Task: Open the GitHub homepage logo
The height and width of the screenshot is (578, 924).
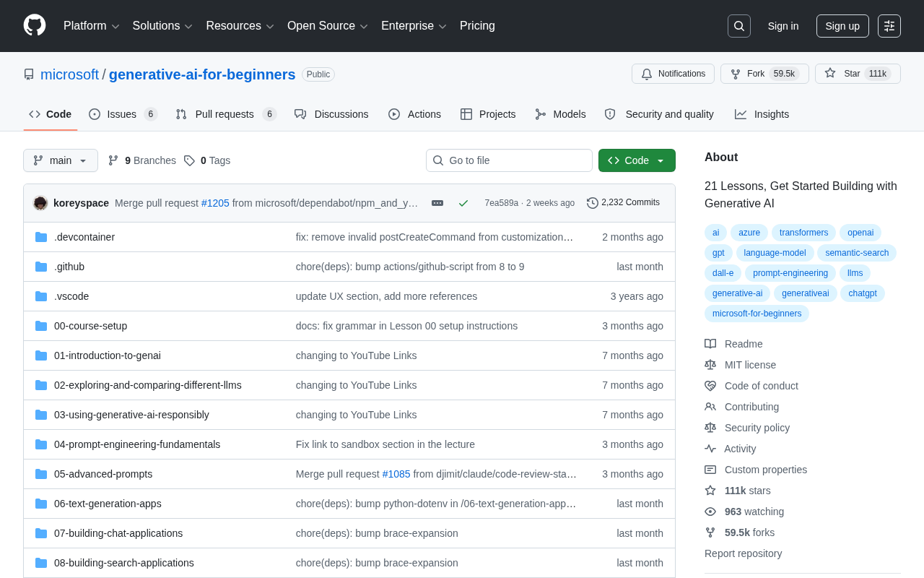Action: [x=35, y=25]
